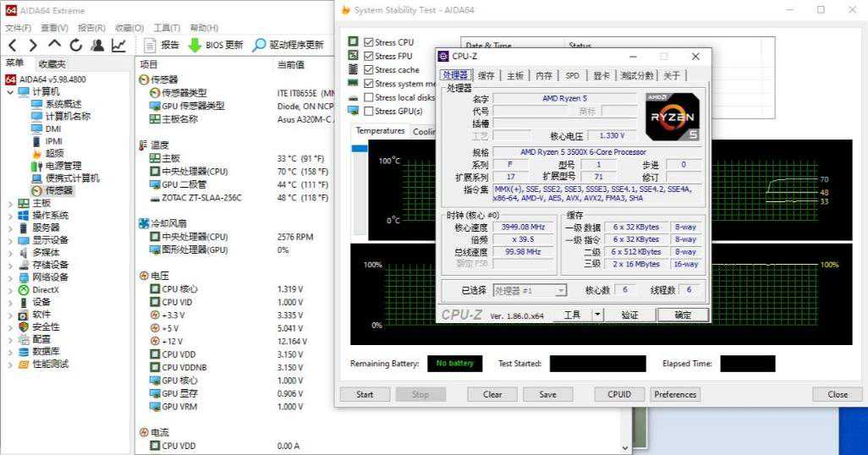Collapse the 计算机 tree node

tap(10, 91)
